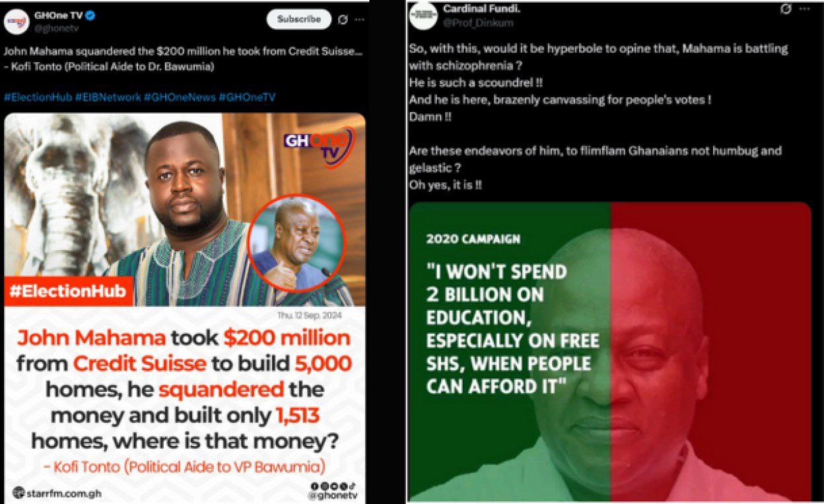This screenshot has width=824, height=504.
Task: Open the #EIBNetwork hashtag
Action: point(108,97)
